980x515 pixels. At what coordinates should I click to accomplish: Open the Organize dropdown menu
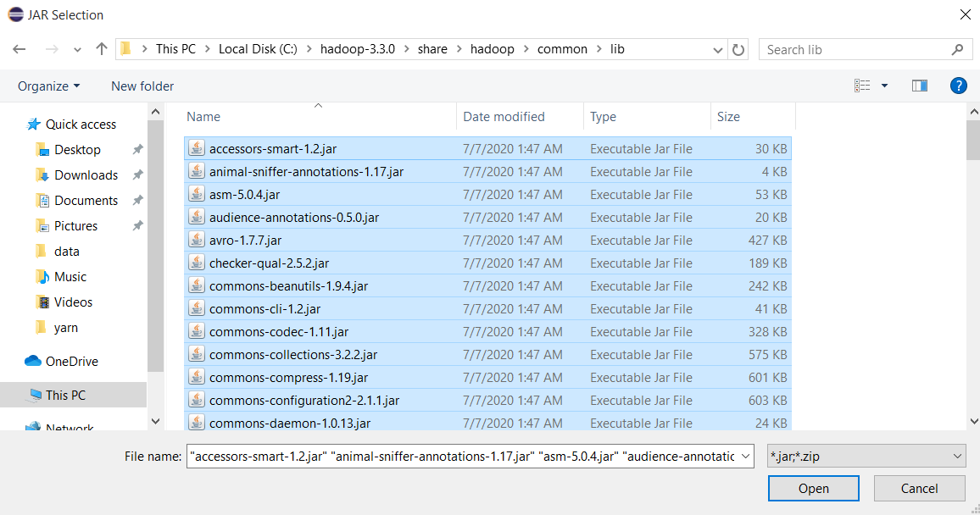[48, 86]
